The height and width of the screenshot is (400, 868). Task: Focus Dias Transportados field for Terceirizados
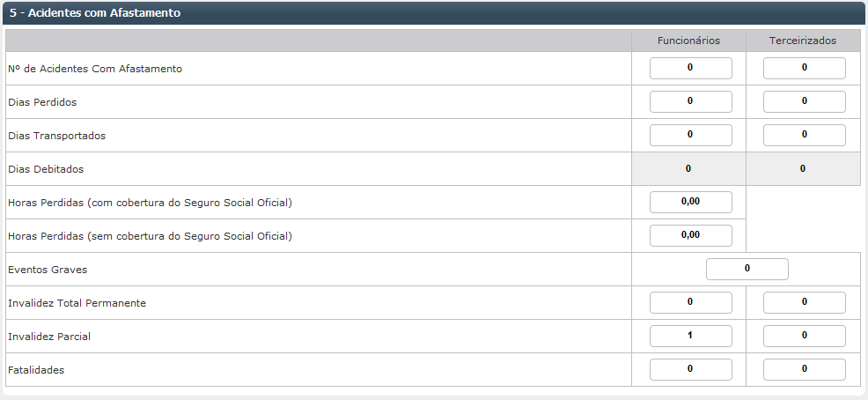804,136
